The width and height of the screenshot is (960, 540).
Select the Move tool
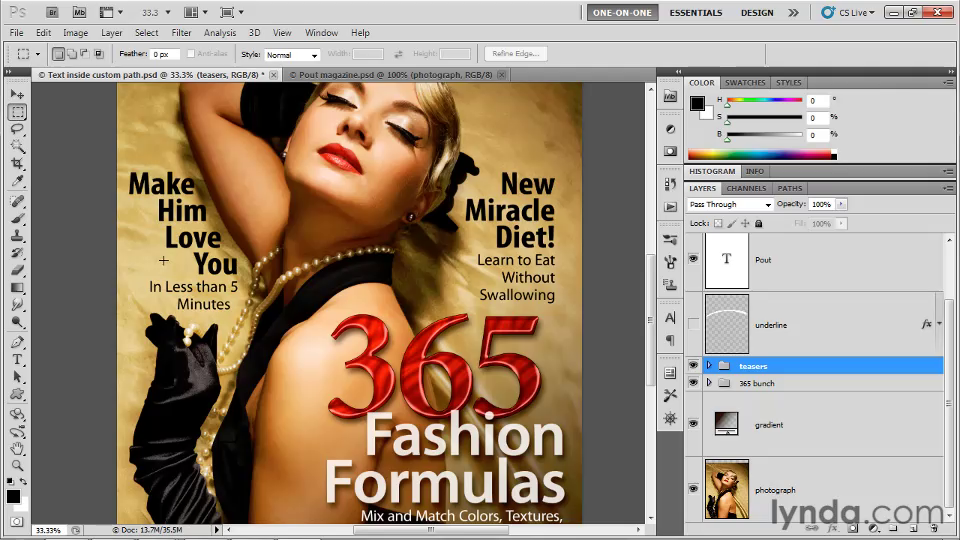click(17, 94)
